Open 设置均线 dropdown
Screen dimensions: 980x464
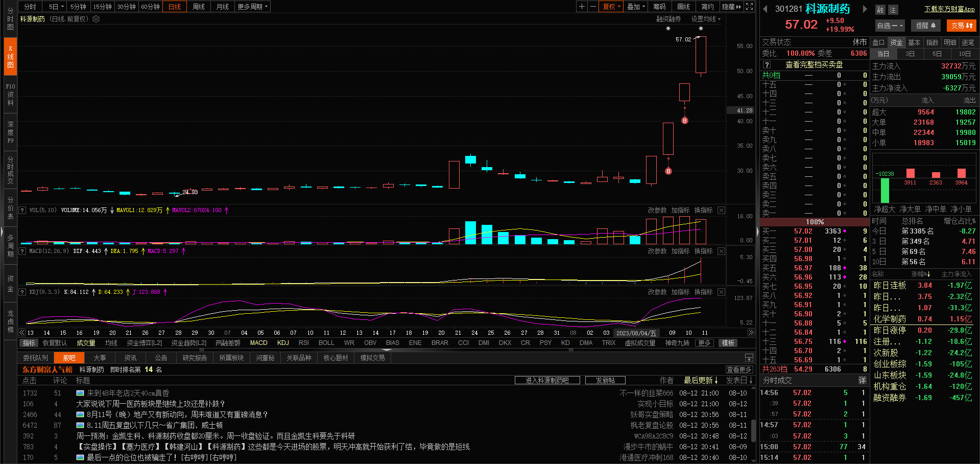pyautogui.click(x=706, y=19)
